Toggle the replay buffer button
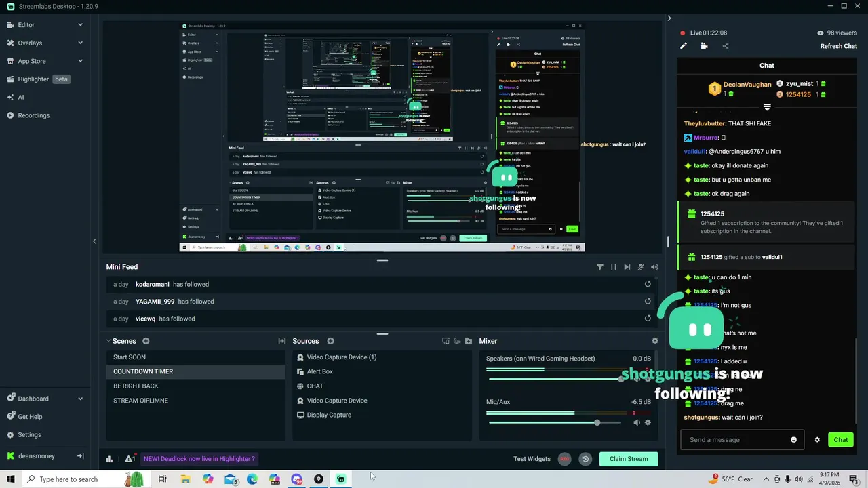Image resolution: width=868 pixels, height=488 pixels. (585, 459)
